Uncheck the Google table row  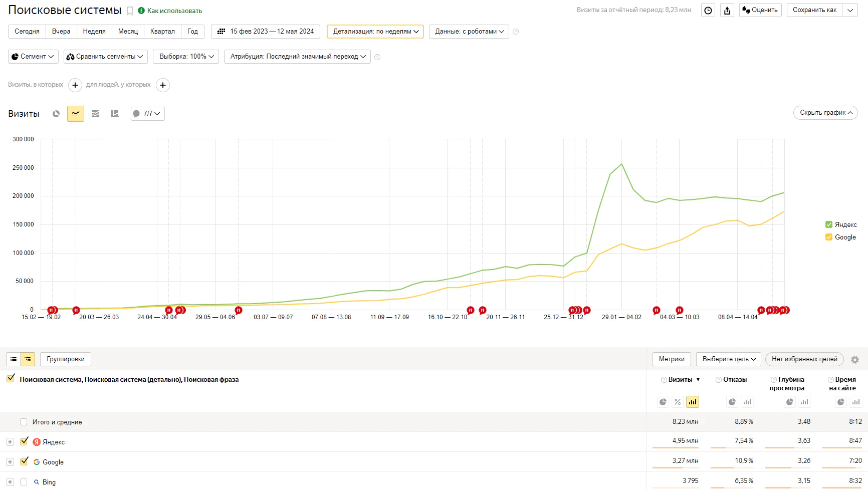click(x=24, y=461)
